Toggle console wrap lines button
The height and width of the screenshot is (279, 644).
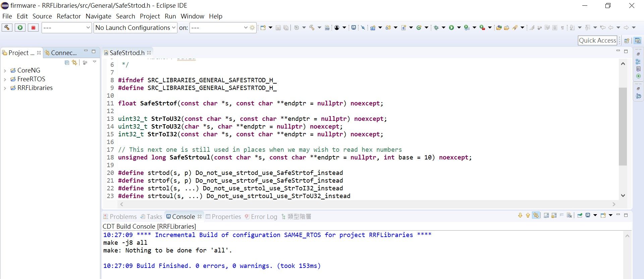[561, 215]
